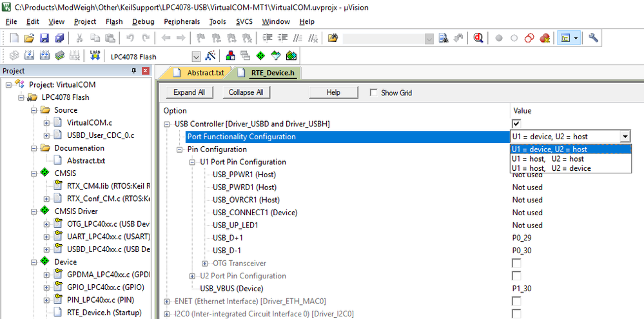The image size is (644, 319).
Task: Open the File menu
Action: (11, 21)
